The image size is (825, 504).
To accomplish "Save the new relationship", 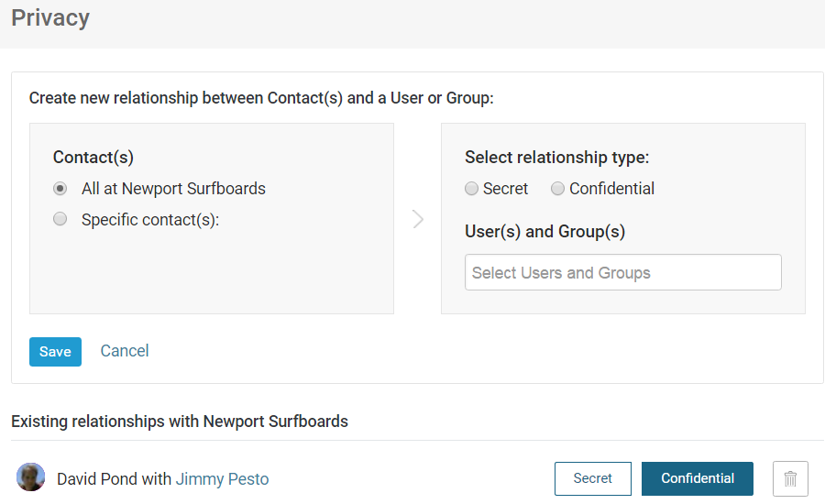I will pyautogui.click(x=55, y=352).
